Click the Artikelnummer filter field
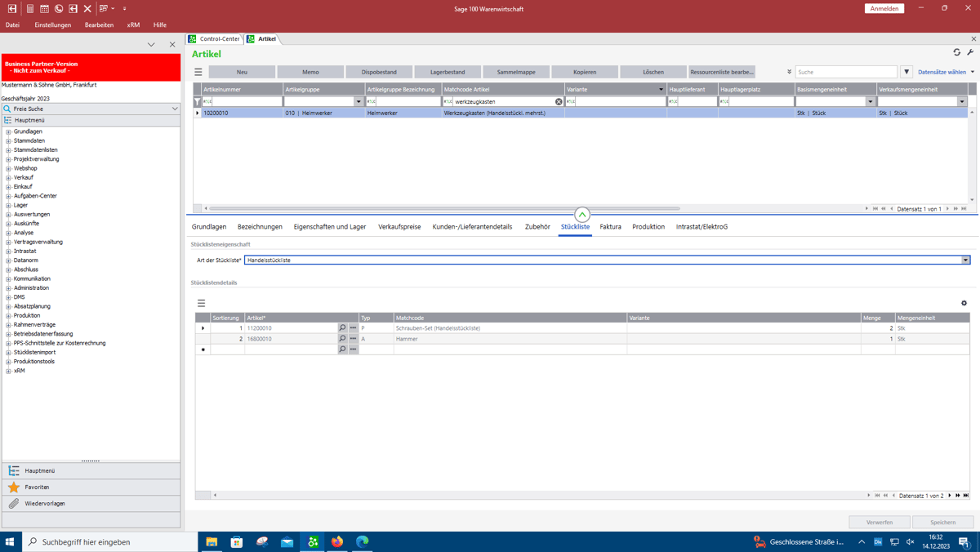The width and height of the screenshot is (980, 552). click(x=242, y=102)
